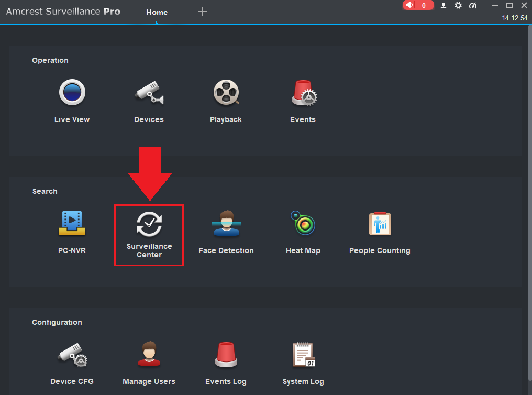
Task: Open the PC-NVR search module
Action: click(72, 224)
